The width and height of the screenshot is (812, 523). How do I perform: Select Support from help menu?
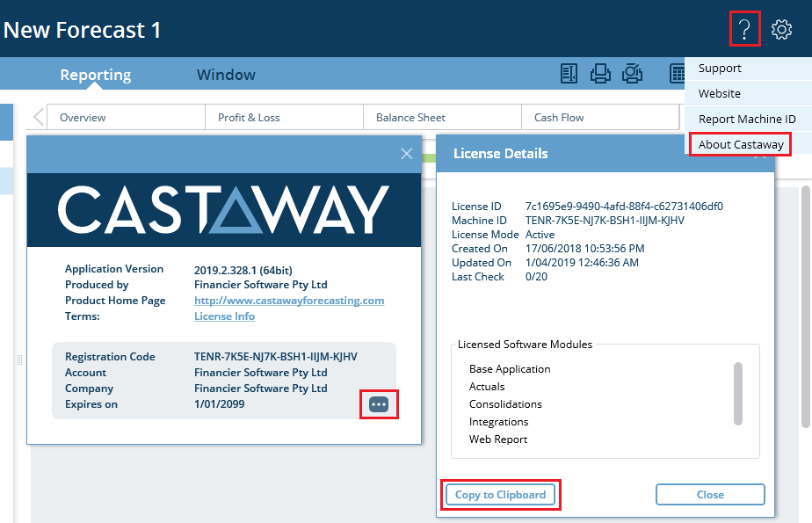pyautogui.click(x=720, y=69)
